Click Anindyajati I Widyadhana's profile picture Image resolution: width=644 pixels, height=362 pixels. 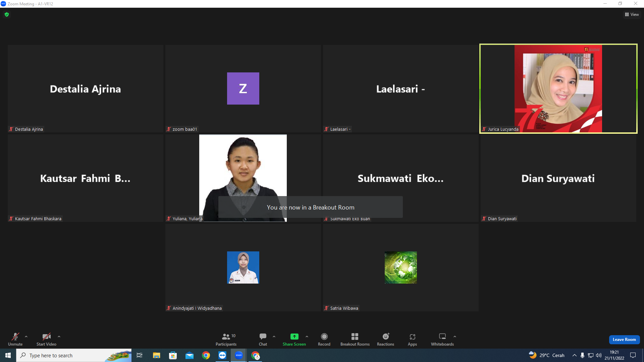243,267
